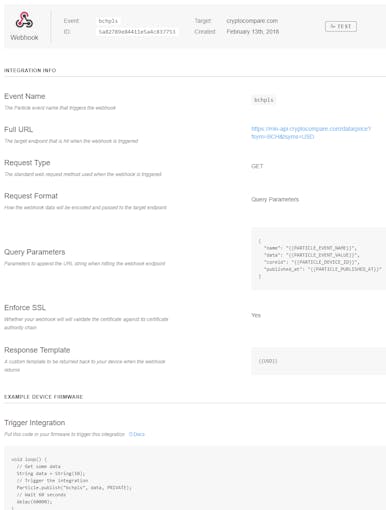Image resolution: width=386 pixels, height=510 pixels.
Task: Click the Integration Info section header
Action: click(30, 70)
